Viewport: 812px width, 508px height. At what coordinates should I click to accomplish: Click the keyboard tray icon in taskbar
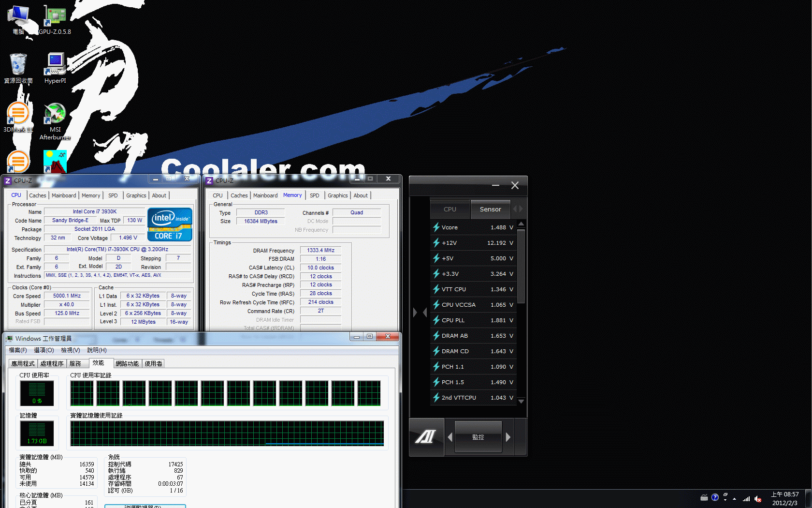coord(704,498)
